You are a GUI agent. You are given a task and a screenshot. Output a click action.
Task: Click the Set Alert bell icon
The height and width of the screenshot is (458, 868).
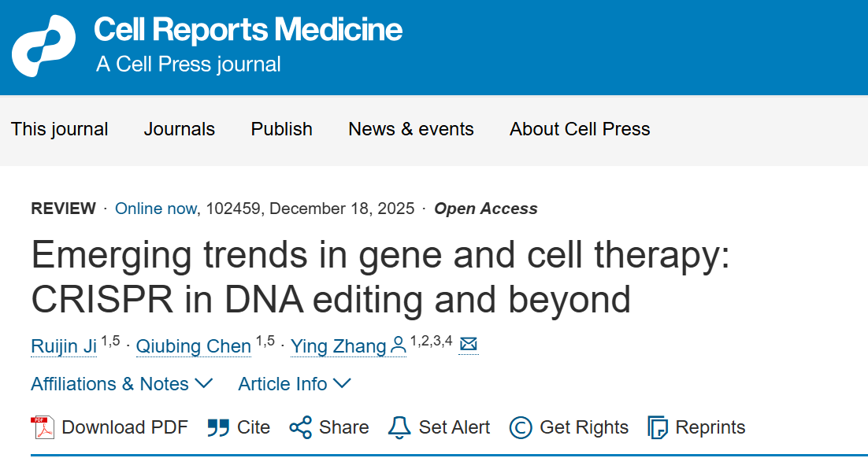click(399, 427)
